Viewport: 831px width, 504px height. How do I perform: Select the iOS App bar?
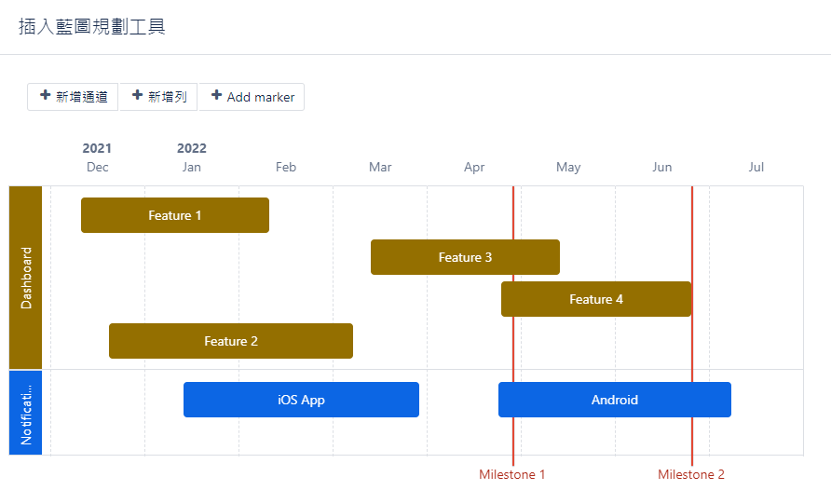click(x=301, y=400)
